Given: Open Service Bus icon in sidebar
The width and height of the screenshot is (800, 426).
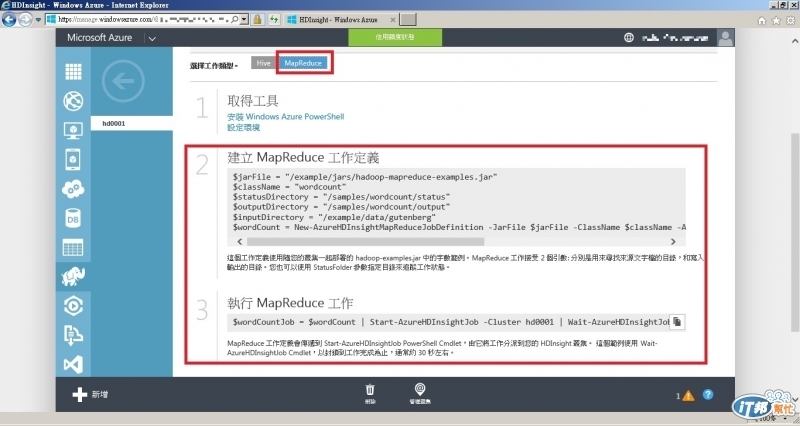Looking at the screenshot, I should point(73,335).
